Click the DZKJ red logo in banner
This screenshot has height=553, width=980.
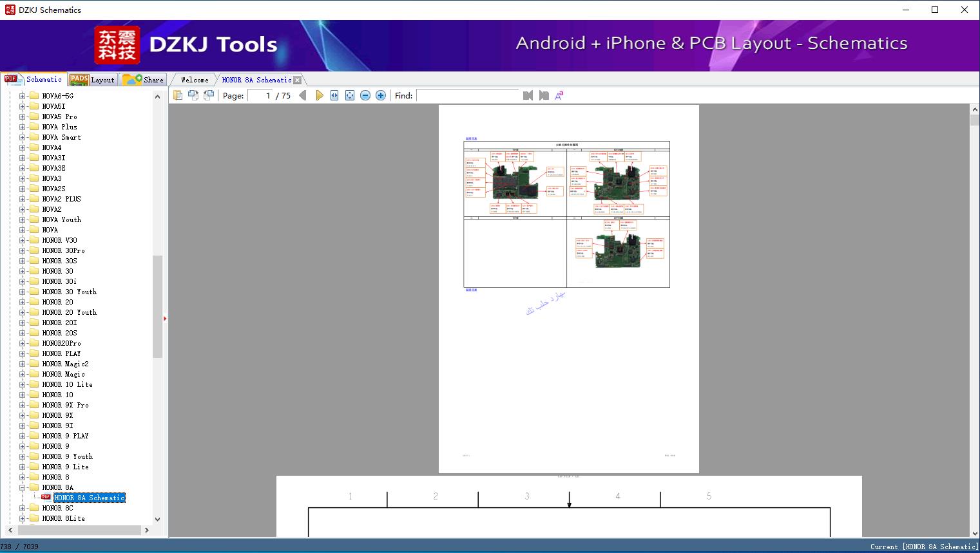pyautogui.click(x=117, y=44)
